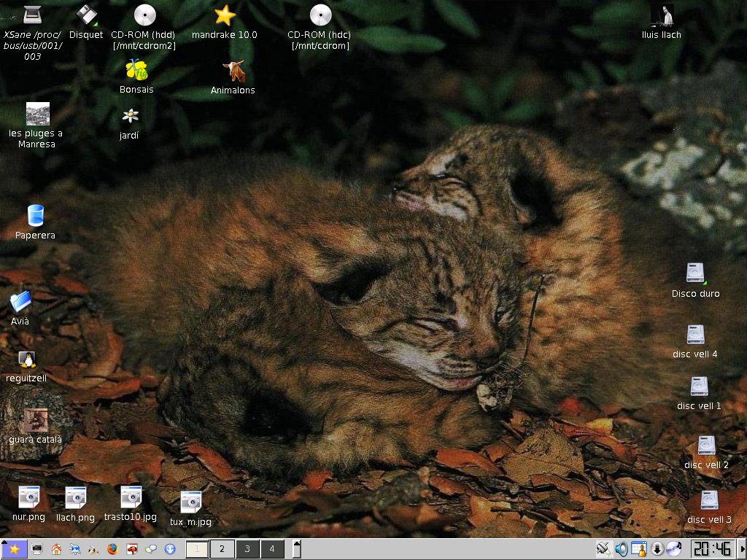This screenshot has width=747, height=560.
Task: Open the jardí flower icon
Action: (x=130, y=116)
